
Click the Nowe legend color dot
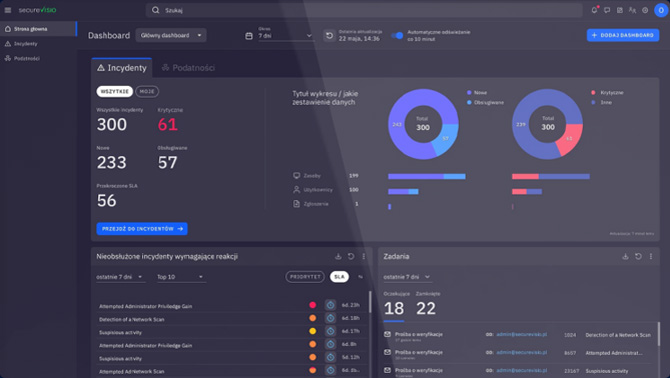pos(469,92)
